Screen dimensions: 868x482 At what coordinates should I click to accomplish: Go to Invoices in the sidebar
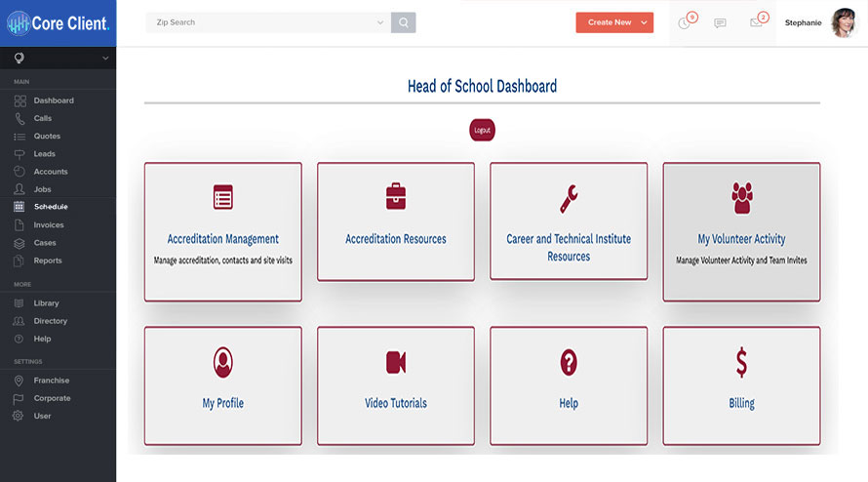(49, 225)
